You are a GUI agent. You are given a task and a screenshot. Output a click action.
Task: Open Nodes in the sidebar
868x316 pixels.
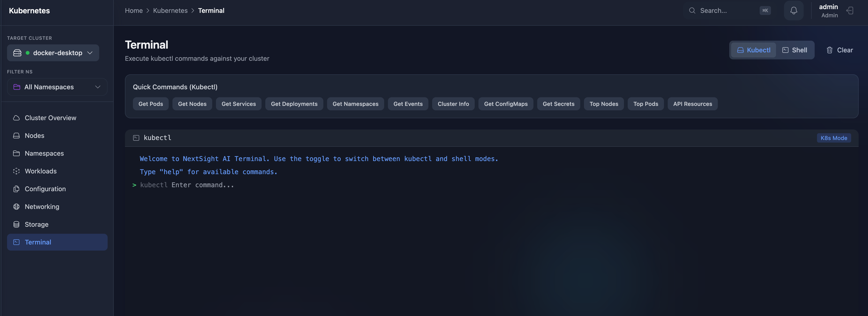pyautogui.click(x=34, y=136)
